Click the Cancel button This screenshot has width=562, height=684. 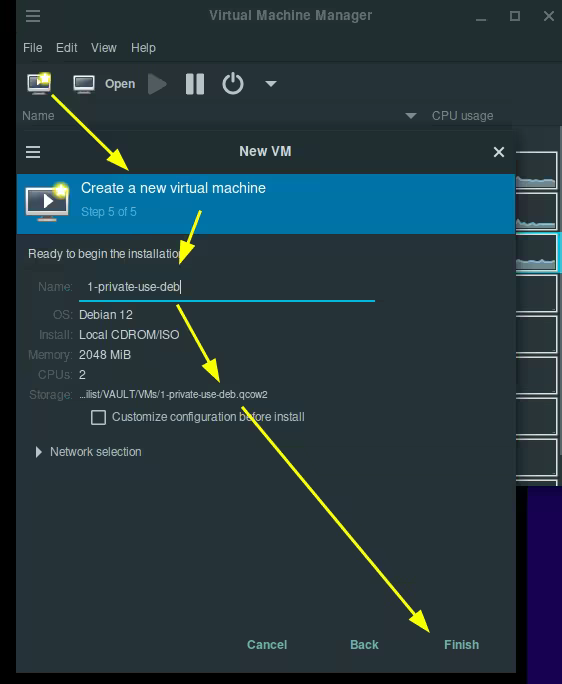(267, 644)
